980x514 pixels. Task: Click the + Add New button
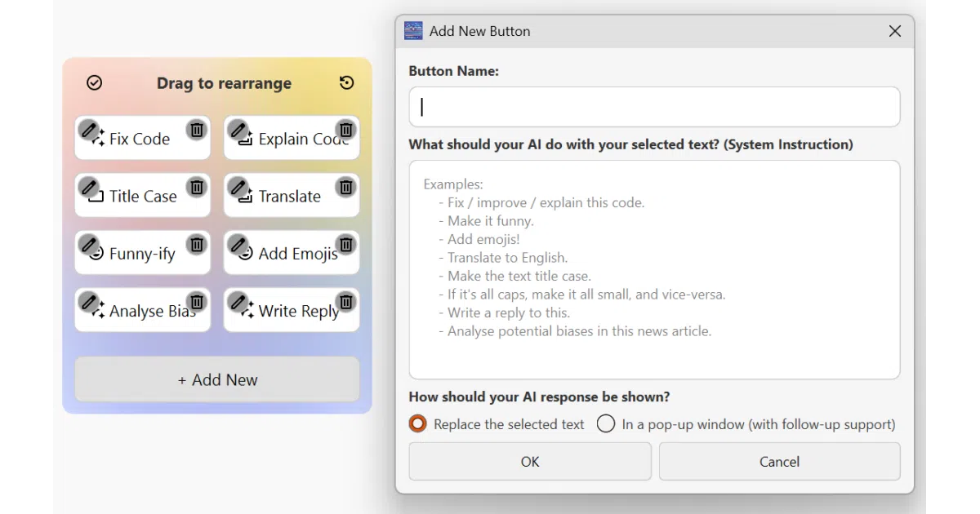click(217, 379)
